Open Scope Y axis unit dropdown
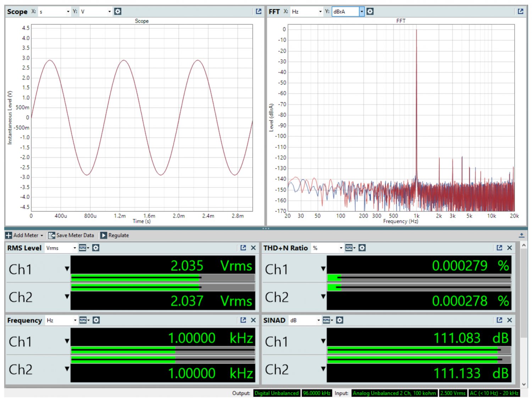532x403 pixels. pos(96,12)
